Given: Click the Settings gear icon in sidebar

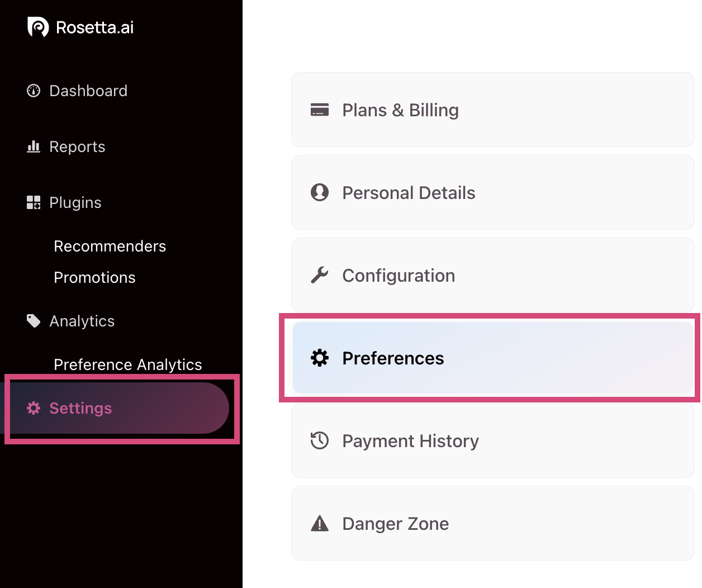Looking at the screenshot, I should click(34, 408).
